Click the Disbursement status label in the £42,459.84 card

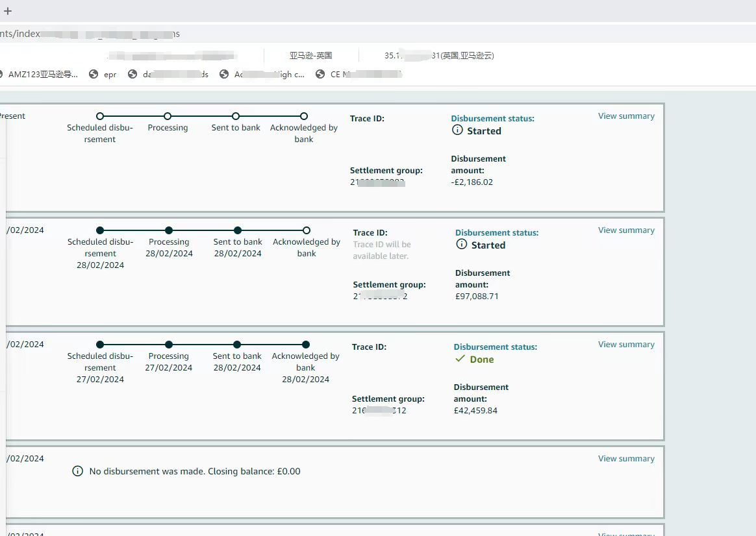tap(496, 347)
